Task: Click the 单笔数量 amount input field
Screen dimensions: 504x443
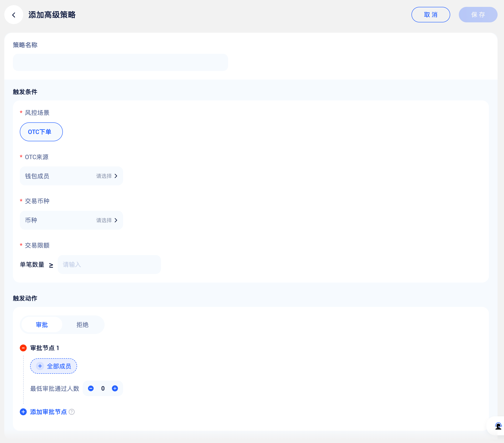Action: tap(109, 264)
